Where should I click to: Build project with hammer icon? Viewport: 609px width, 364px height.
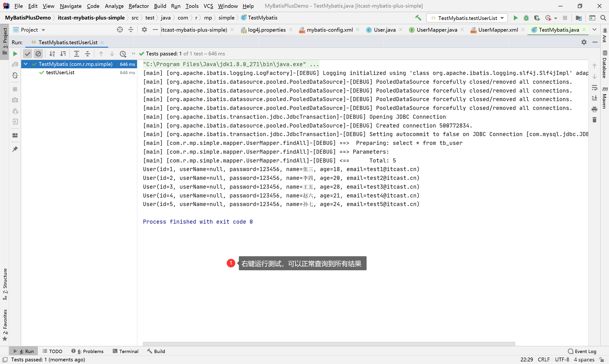[x=418, y=18]
